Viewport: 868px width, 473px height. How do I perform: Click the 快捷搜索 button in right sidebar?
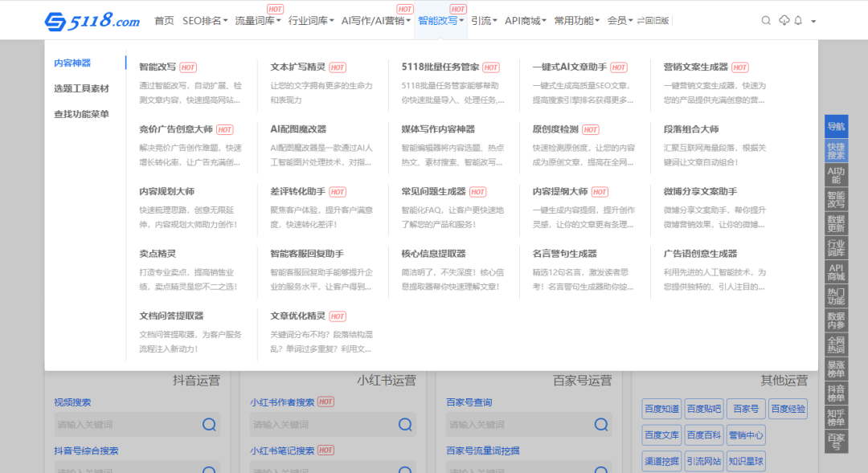836,151
